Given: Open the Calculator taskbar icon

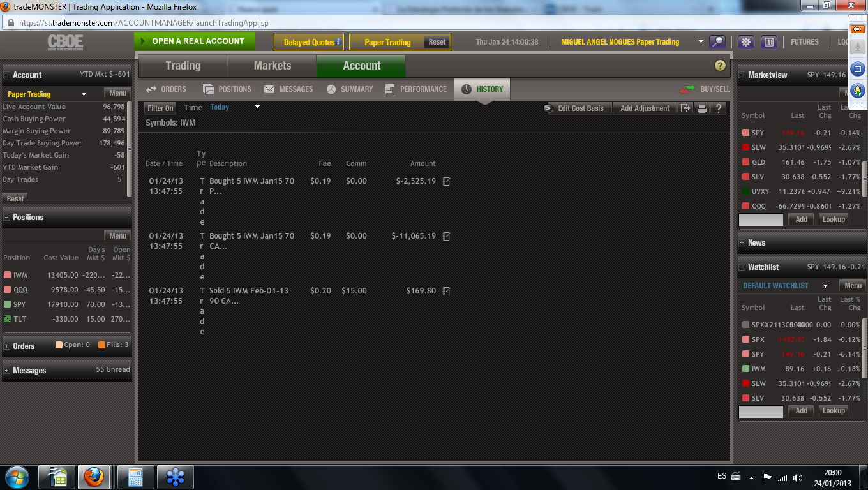Looking at the screenshot, I should coord(135,477).
